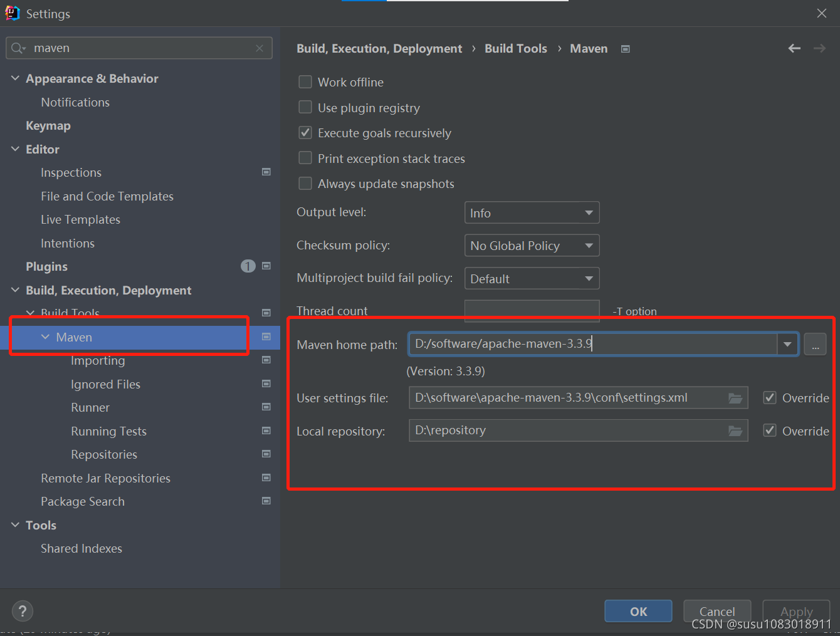Collapse the Tools section
Image resolution: width=840 pixels, height=636 pixels.
(16, 525)
